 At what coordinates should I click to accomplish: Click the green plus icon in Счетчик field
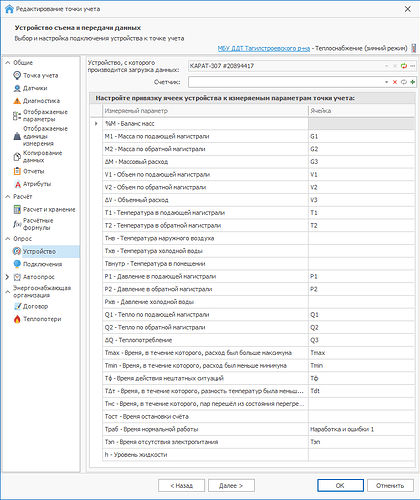coord(413,82)
